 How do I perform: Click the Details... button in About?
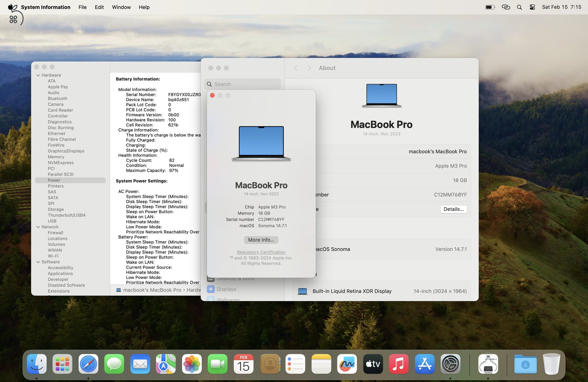point(454,209)
